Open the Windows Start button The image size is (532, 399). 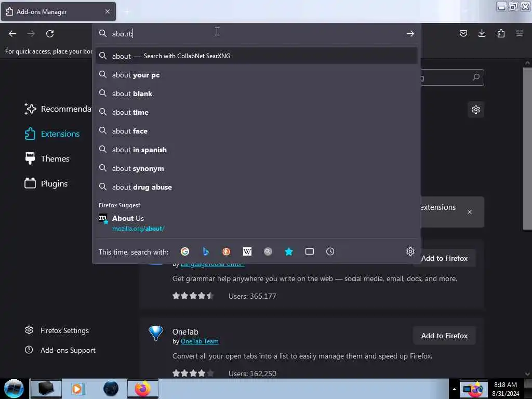click(x=14, y=389)
